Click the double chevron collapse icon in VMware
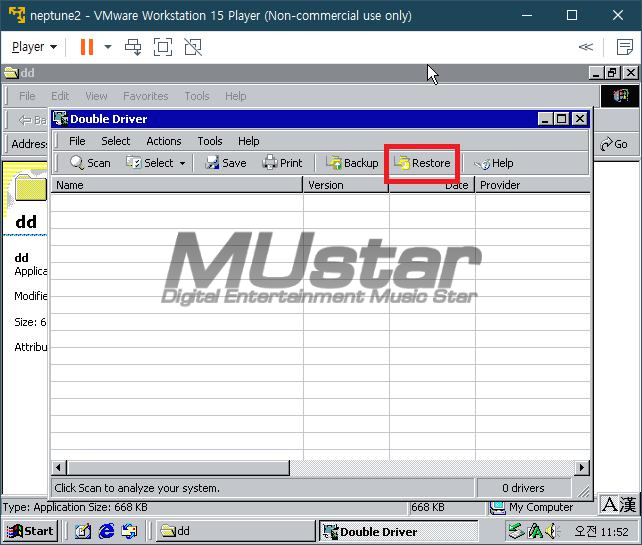Image resolution: width=642 pixels, height=545 pixels. [x=585, y=47]
